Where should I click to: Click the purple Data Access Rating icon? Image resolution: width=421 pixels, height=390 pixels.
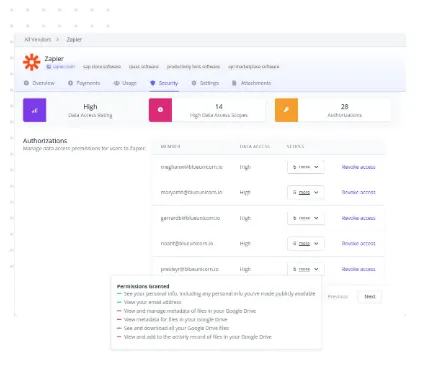pyautogui.click(x=35, y=110)
